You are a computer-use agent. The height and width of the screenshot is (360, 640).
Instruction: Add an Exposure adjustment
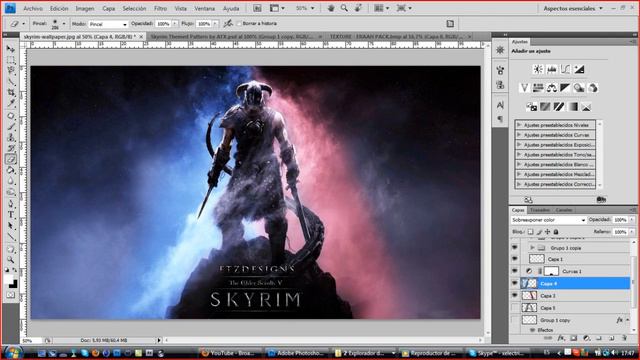point(579,69)
